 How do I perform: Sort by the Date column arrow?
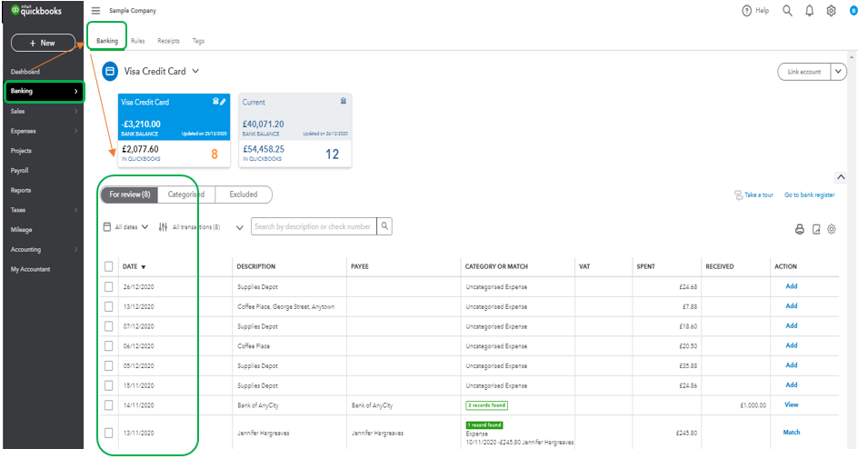[144, 267]
